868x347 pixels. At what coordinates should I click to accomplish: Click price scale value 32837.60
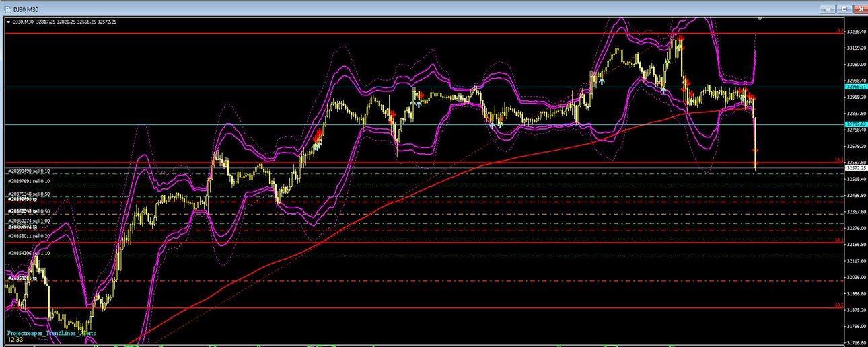pyautogui.click(x=856, y=114)
